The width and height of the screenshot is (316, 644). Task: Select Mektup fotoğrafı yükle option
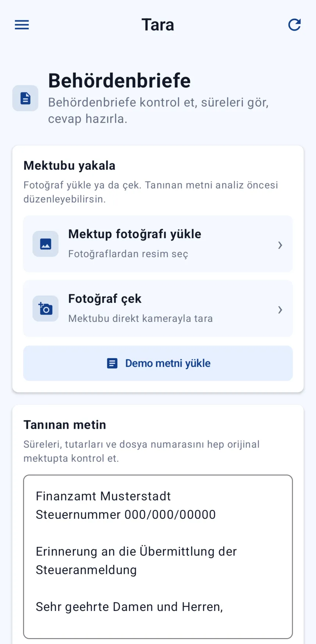point(158,244)
